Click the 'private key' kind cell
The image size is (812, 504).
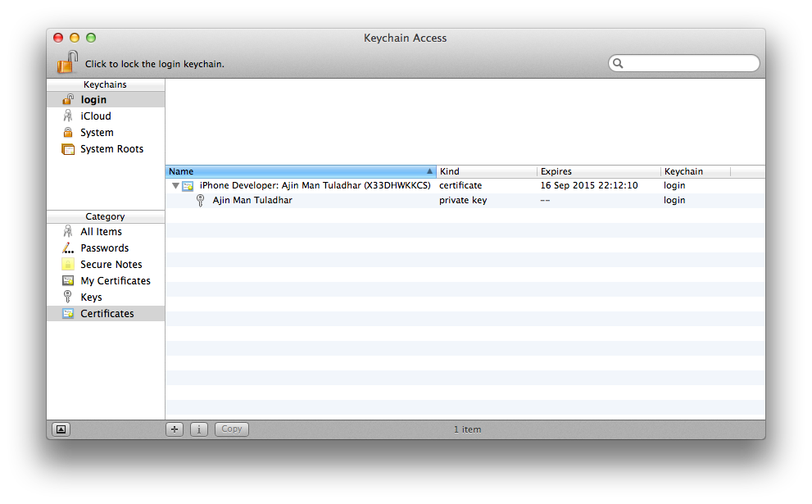click(x=463, y=201)
